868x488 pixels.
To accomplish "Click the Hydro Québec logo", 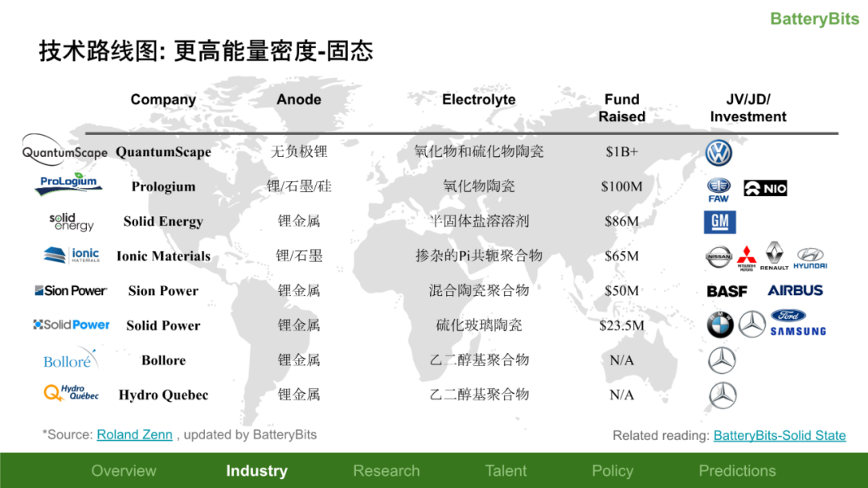I will pos(72,392).
